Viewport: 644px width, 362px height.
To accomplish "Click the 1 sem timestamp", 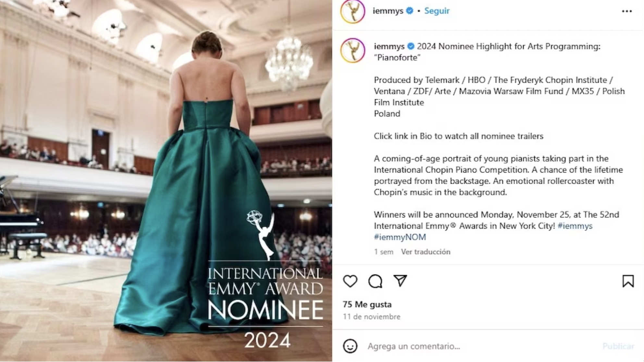I will point(384,252).
